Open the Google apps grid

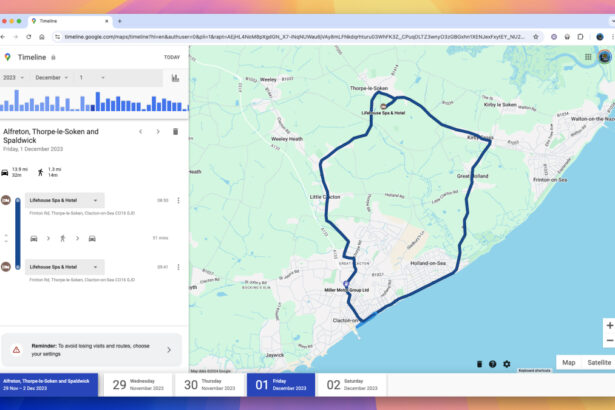(588, 57)
